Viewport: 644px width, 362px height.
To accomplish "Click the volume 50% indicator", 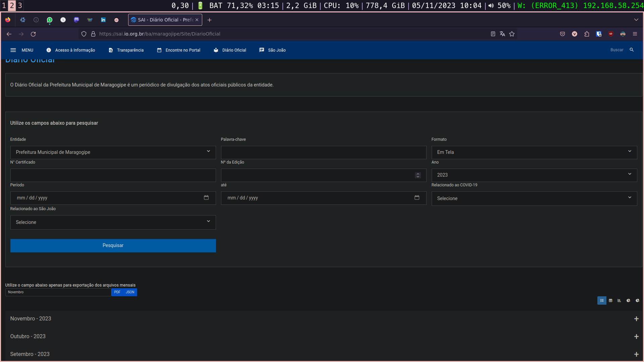I will click(499, 5).
